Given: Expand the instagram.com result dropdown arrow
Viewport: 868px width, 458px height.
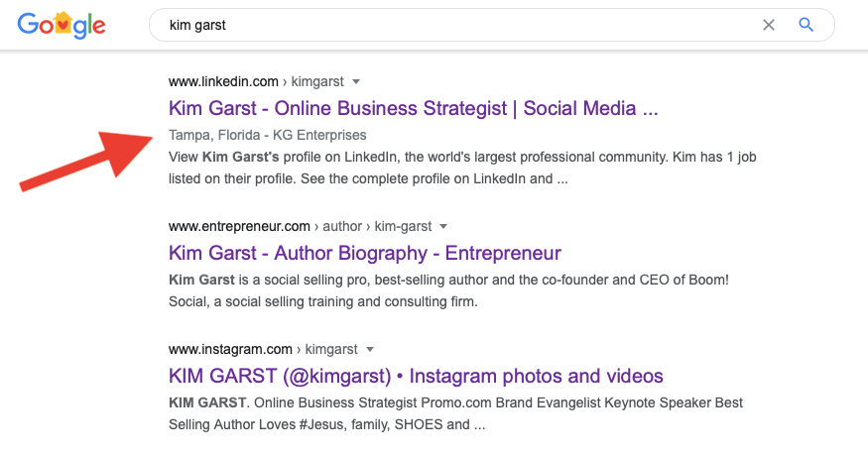Looking at the screenshot, I should [370, 350].
